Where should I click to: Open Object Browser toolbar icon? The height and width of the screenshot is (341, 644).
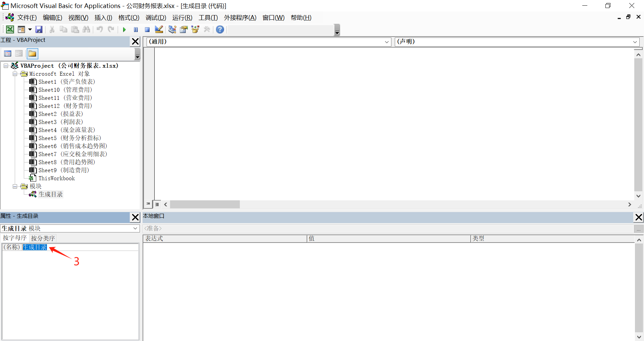[195, 29]
